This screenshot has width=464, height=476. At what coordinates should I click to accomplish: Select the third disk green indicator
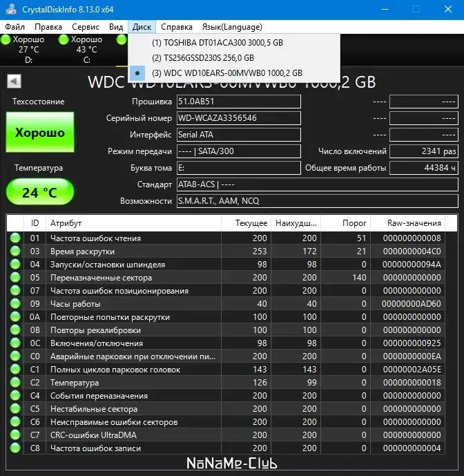pyautogui.click(x=122, y=40)
